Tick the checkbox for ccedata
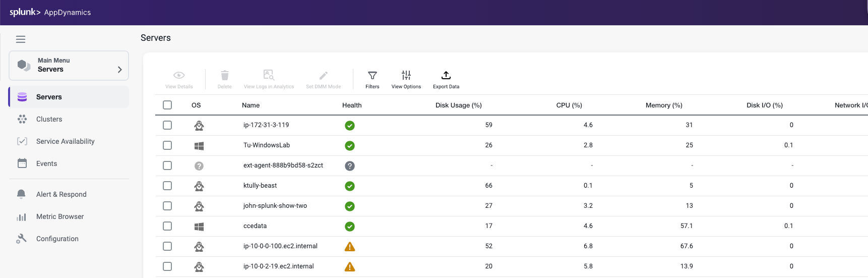 coord(167,226)
